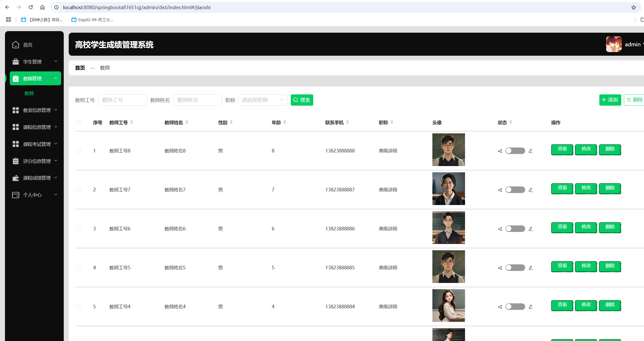
Task: Open the 请选择职称 dropdown
Action: 263,100
